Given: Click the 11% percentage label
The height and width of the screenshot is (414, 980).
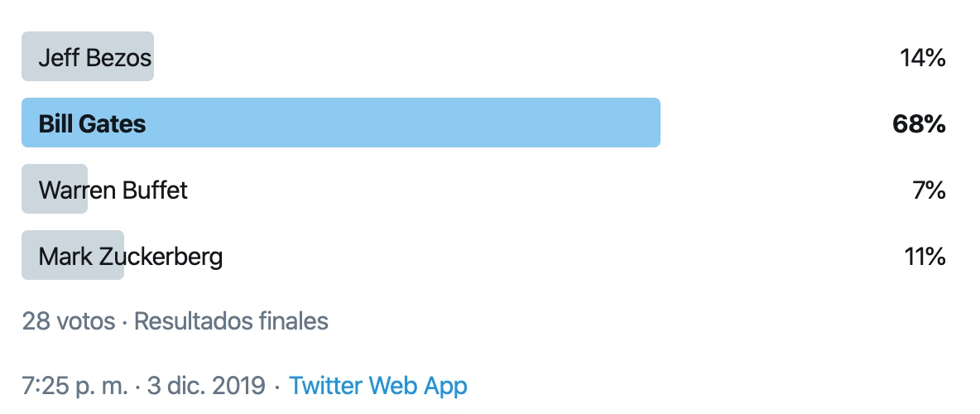Looking at the screenshot, I should tap(925, 257).
